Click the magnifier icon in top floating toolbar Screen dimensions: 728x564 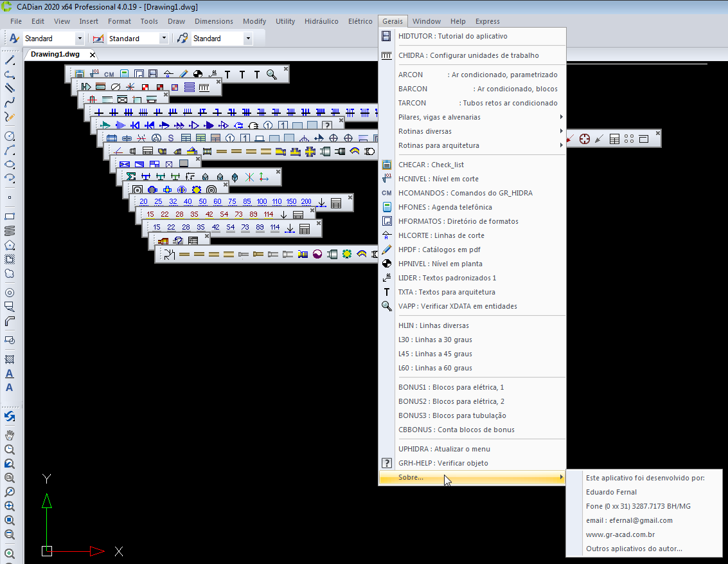272,75
